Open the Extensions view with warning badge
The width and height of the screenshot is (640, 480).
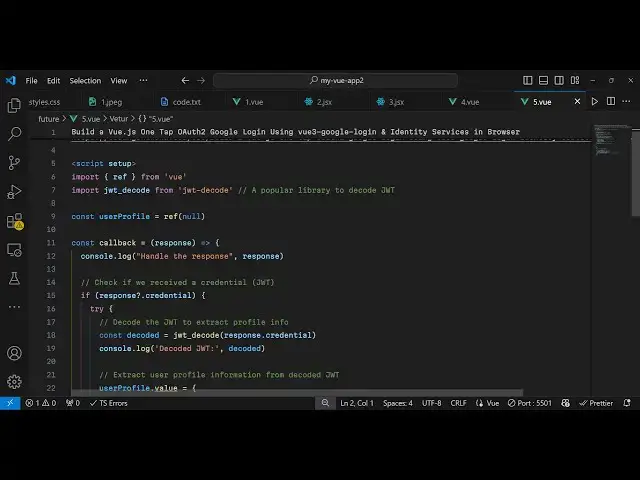[x=15, y=221]
